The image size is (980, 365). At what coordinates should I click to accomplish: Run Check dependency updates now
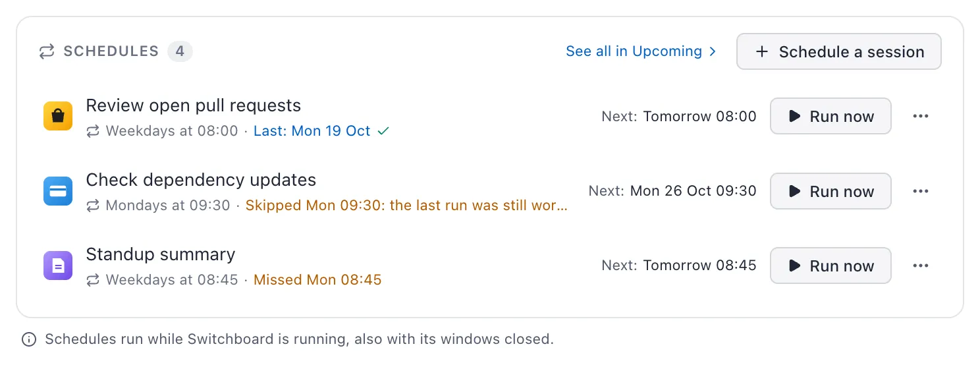point(830,191)
